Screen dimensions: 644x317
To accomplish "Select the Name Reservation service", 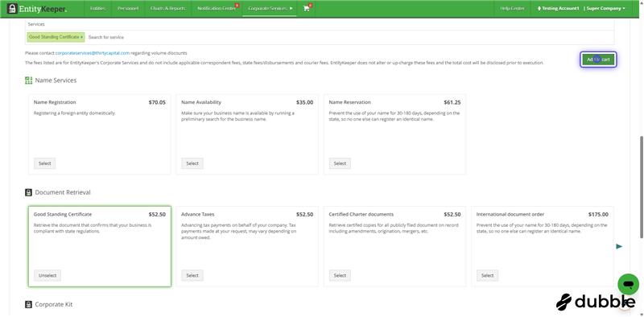I will pyautogui.click(x=340, y=163).
